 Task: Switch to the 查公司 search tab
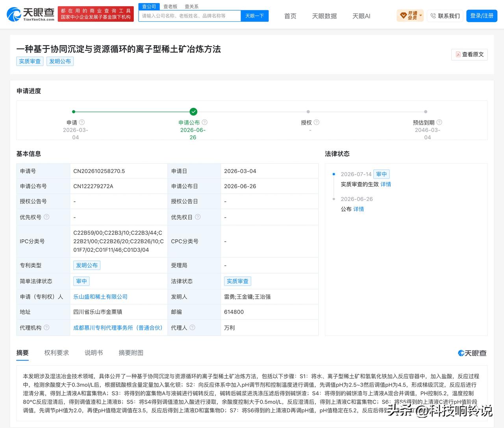[x=149, y=6]
